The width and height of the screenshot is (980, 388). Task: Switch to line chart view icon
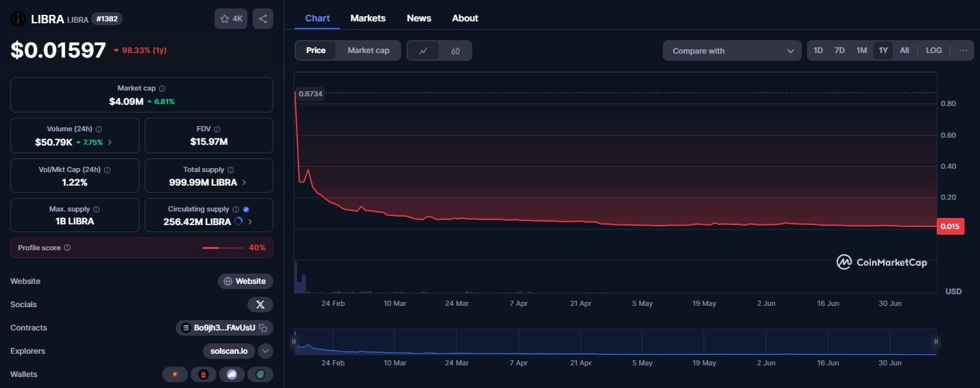coord(423,50)
